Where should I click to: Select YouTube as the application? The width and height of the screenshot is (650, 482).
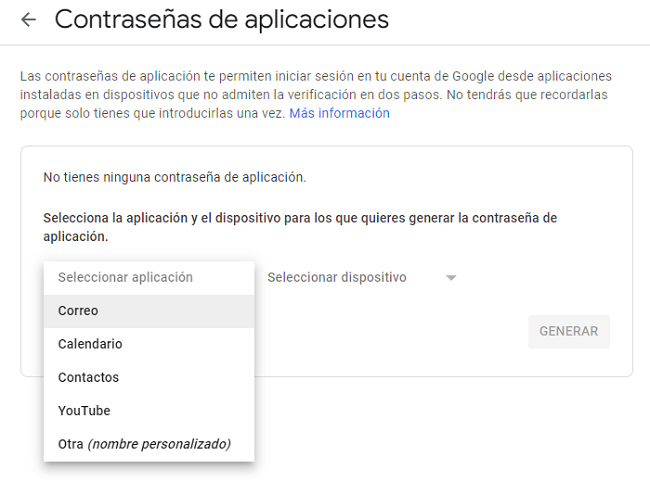(x=84, y=411)
